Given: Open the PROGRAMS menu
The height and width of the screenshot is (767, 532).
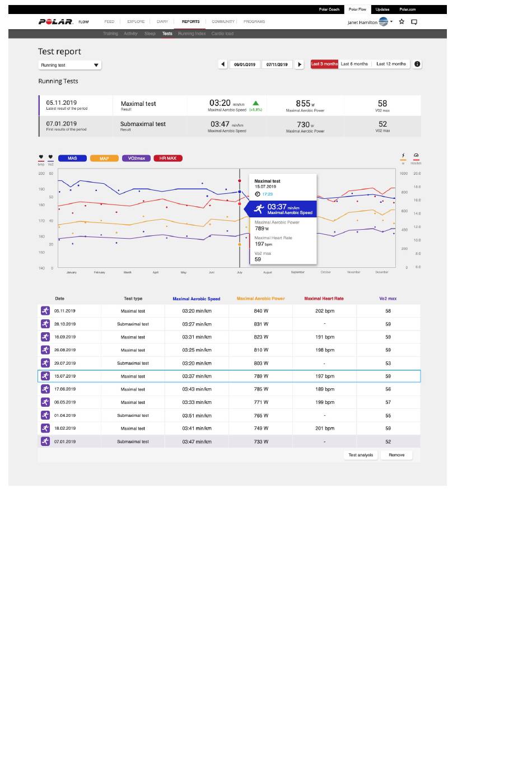Looking at the screenshot, I should (254, 22).
